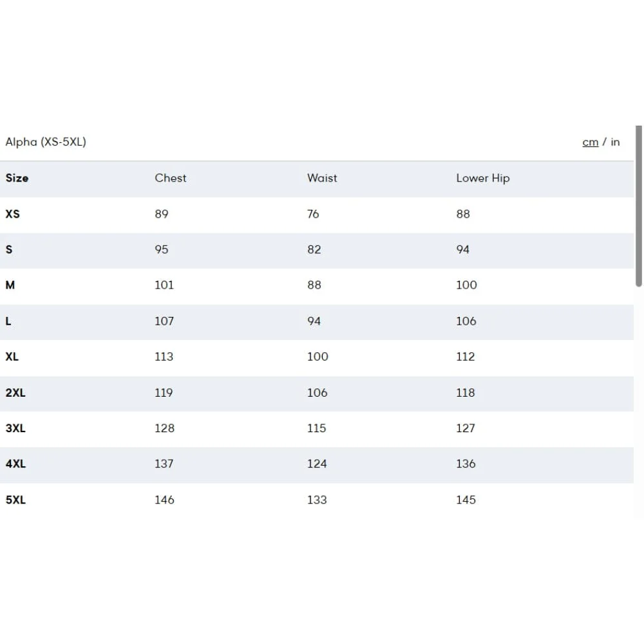Click the Lower Hip column header

483,178
